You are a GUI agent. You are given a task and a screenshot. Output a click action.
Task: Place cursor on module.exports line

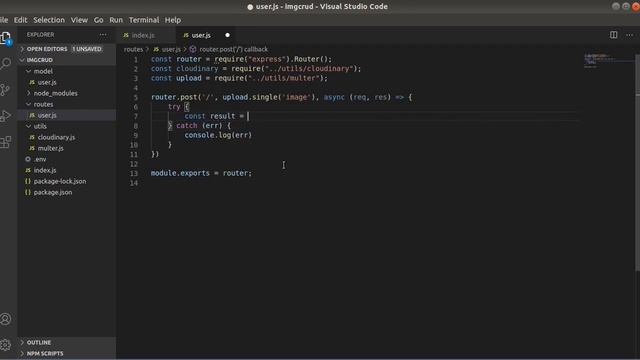click(x=201, y=173)
